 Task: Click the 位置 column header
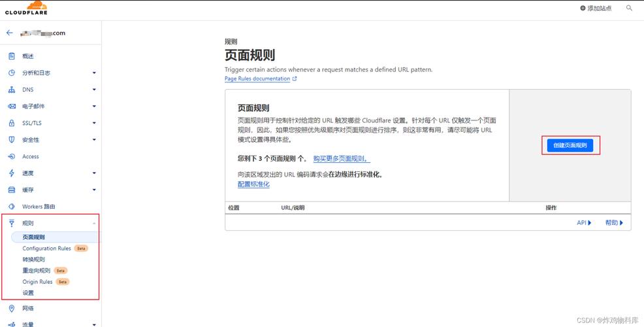click(234, 208)
